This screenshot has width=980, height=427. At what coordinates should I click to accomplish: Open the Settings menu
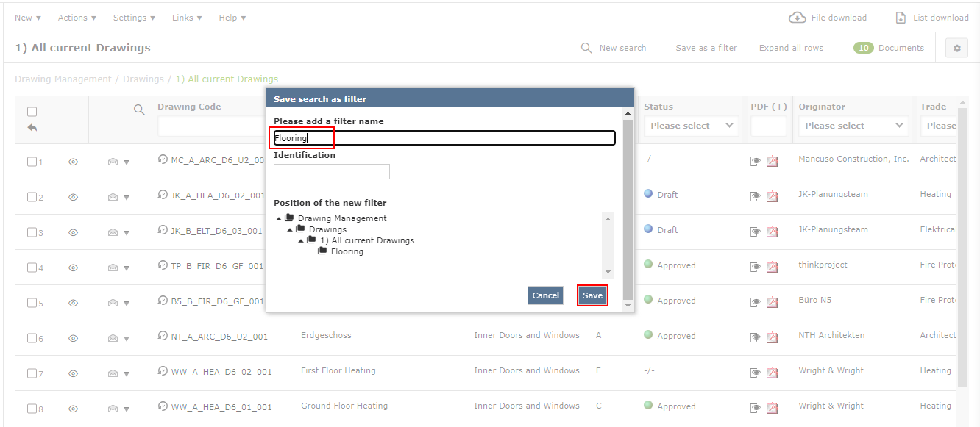click(x=134, y=18)
